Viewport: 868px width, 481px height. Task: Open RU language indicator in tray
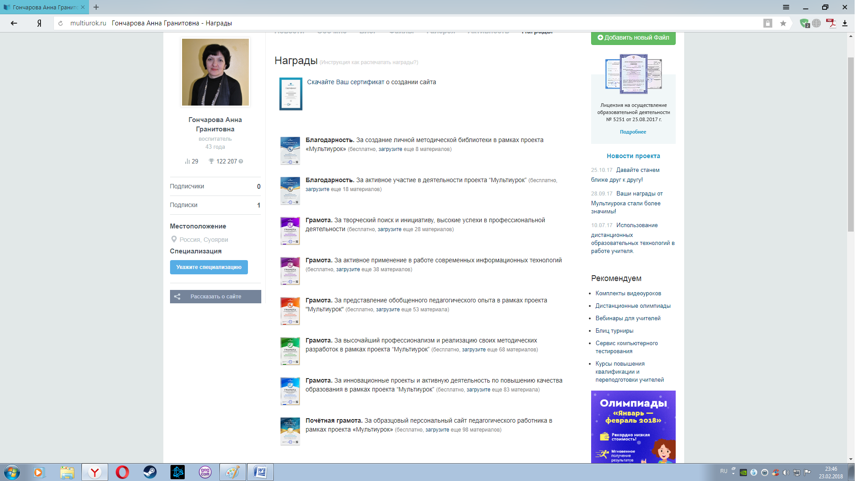[724, 471]
